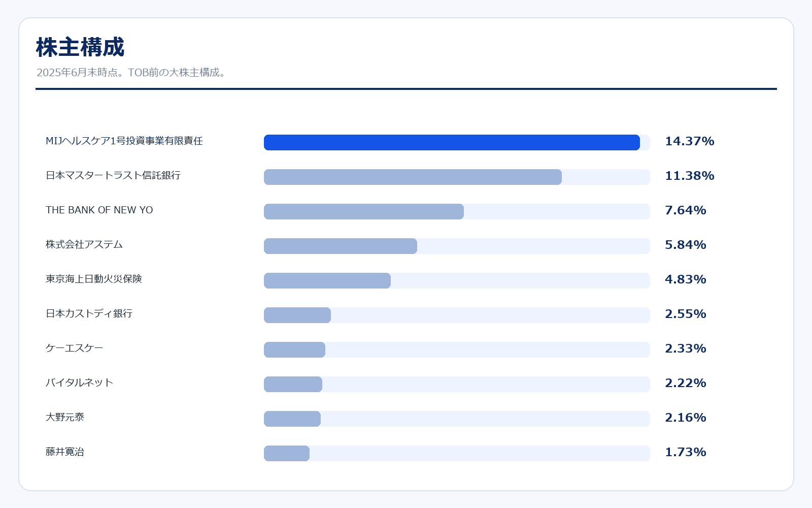Click the 株式会社アステム shareholder name
Viewport: 812px width, 508px height.
[x=84, y=244]
